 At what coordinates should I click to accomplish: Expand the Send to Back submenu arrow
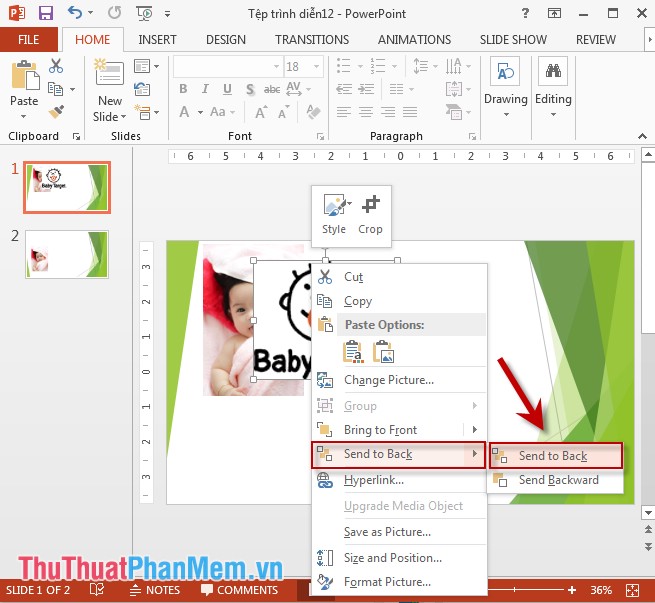pyautogui.click(x=475, y=454)
